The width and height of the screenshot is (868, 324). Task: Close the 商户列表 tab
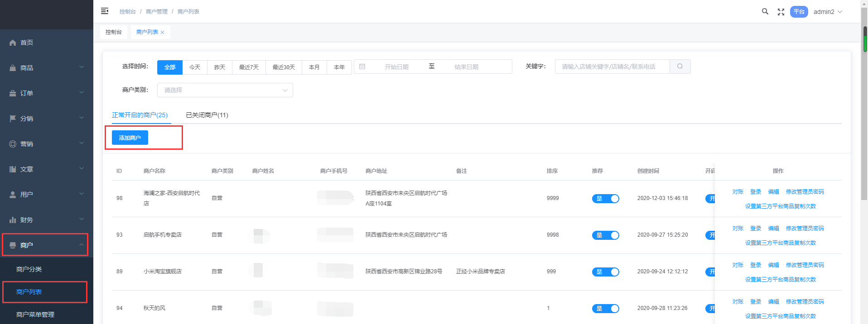(x=162, y=33)
